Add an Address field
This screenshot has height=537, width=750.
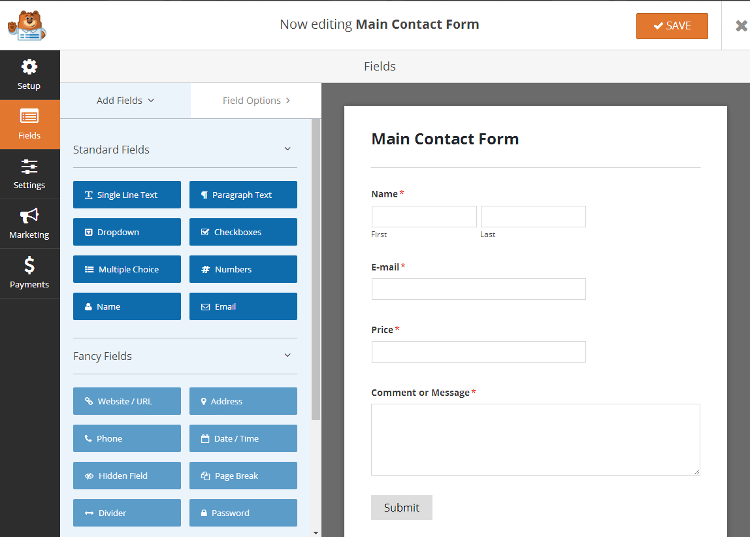pos(243,401)
